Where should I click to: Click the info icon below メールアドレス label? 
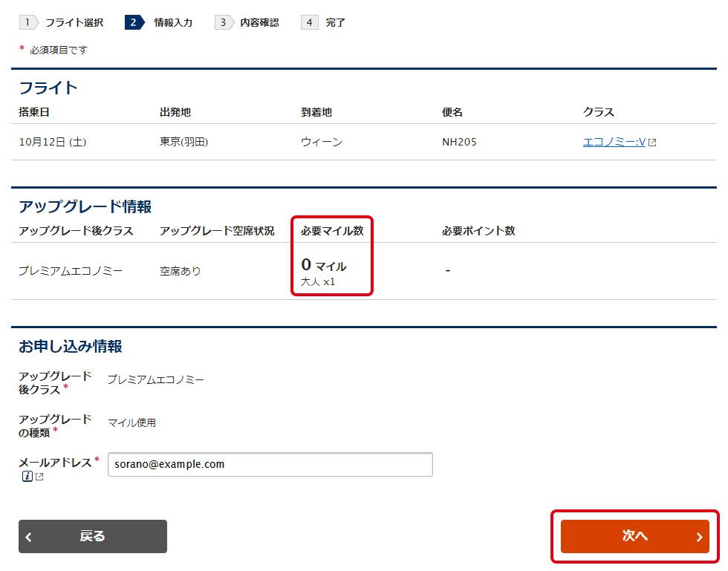[27, 477]
